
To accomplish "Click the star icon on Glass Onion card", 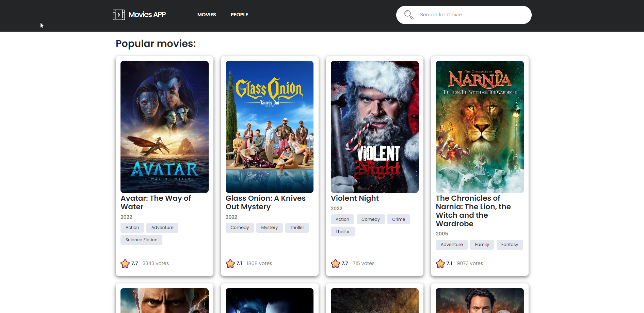I will 230,264.
